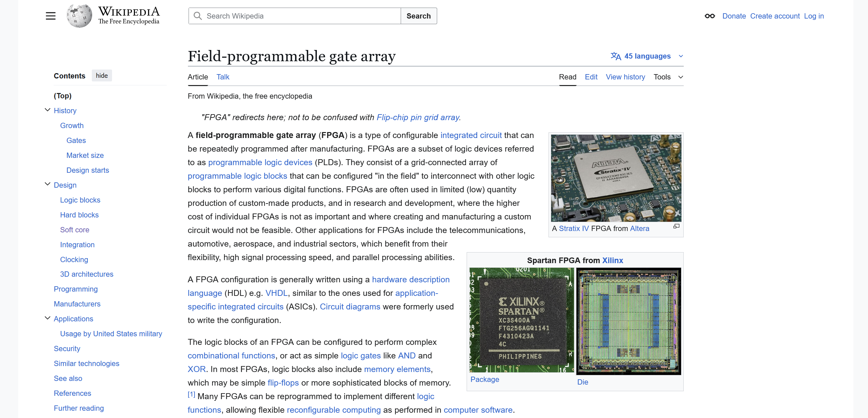Click the Search button
This screenshot has height=418, width=868.
[x=419, y=16]
